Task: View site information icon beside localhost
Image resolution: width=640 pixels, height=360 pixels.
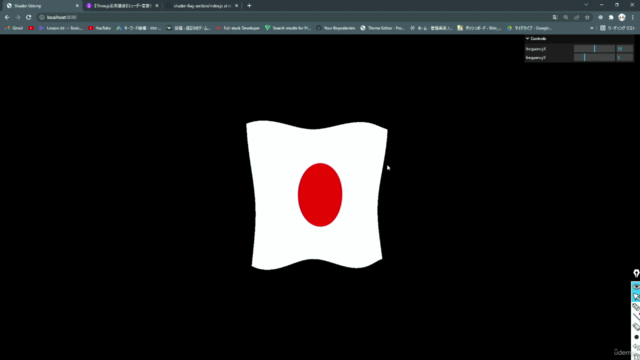Action: click(x=42, y=17)
